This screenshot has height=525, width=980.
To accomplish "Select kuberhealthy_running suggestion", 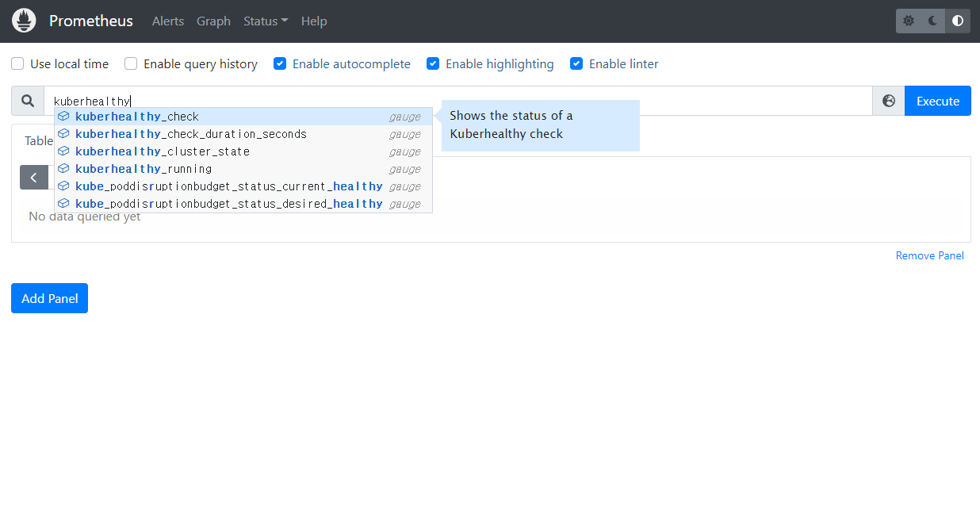I will [243, 169].
